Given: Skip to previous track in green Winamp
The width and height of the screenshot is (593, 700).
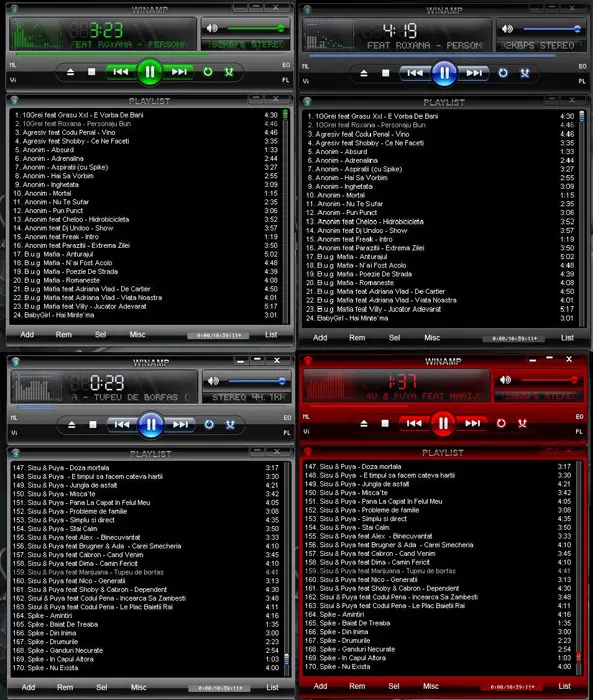Looking at the screenshot, I should coord(121,72).
